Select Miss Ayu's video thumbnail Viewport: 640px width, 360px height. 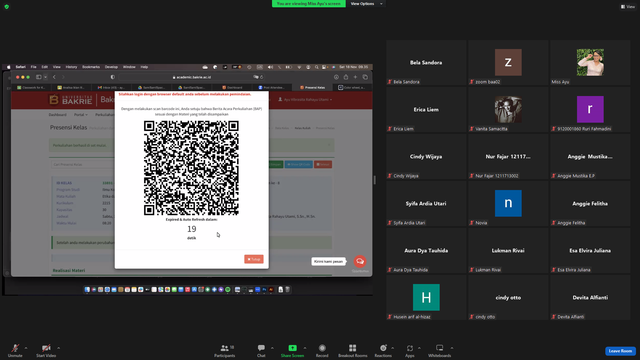(x=590, y=62)
